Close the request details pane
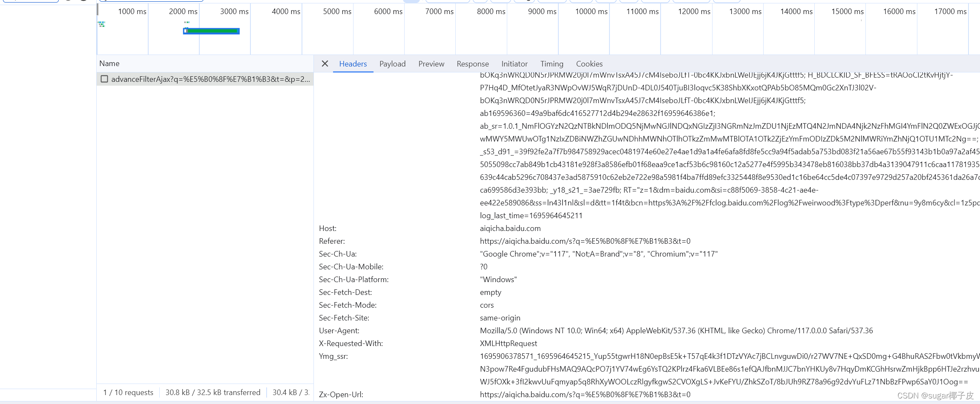The height and width of the screenshot is (404, 980). click(325, 63)
